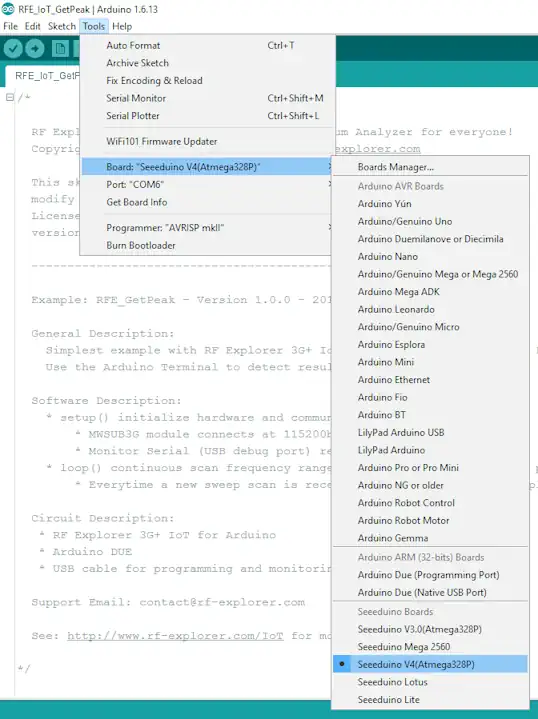Select Arduino Duemilanove or Diecimila board
Viewport: 538px width, 719px height.
[430, 239]
